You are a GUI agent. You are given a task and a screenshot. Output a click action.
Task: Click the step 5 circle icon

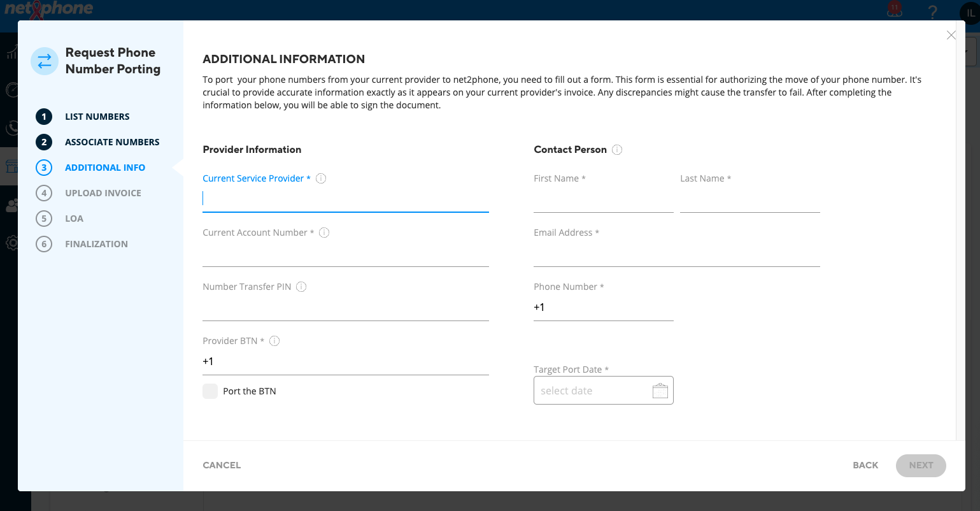coord(44,219)
